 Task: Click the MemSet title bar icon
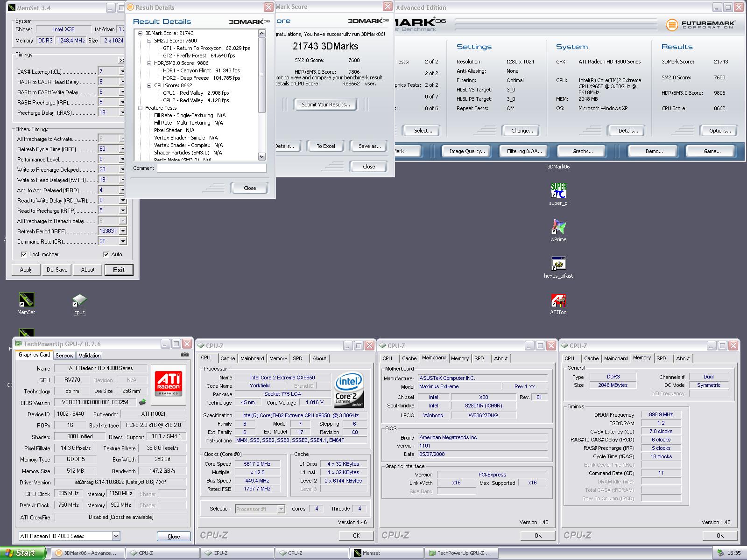(x=12, y=7)
